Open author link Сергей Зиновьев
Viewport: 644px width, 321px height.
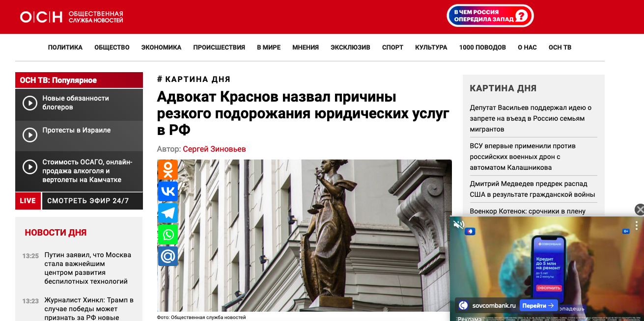tap(214, 149)
